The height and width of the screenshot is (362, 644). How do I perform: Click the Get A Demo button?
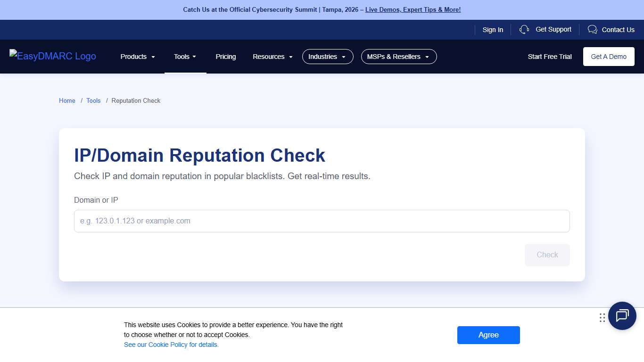[x=608, y=56]
